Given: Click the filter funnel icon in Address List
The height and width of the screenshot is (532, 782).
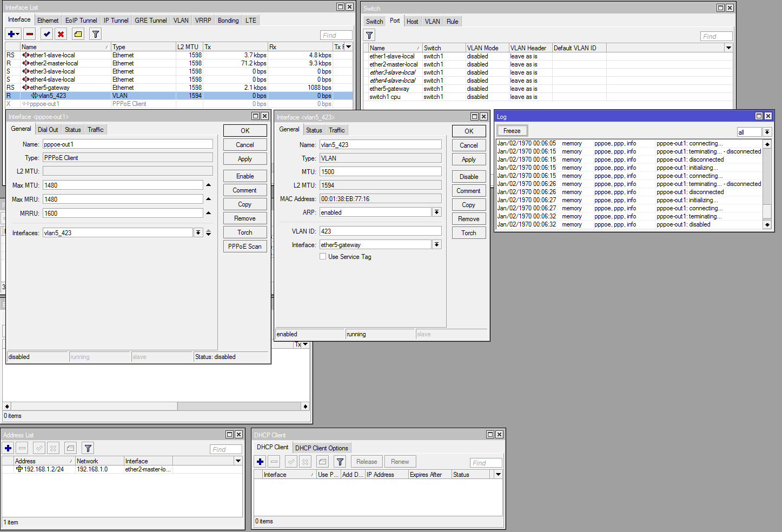Looking at the screenshot, I should (x=88, y=448).
